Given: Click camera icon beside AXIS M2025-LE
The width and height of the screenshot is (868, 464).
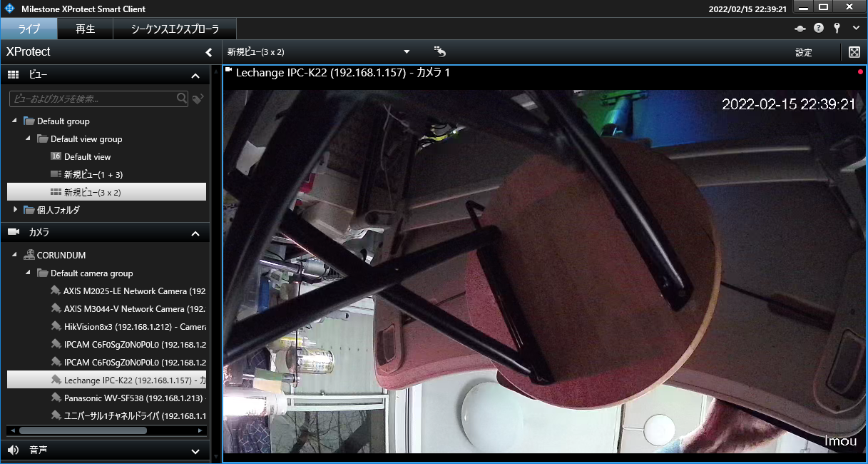Looking at the screenshot, I should 56,291.
